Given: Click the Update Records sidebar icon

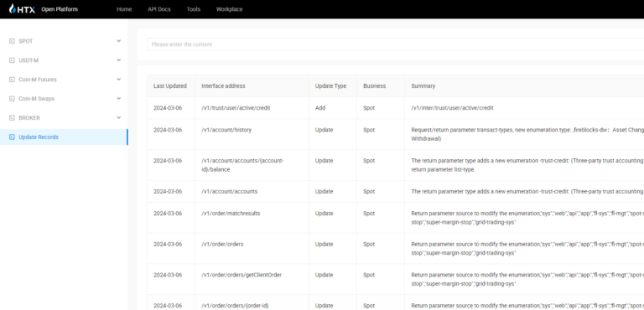Looking at the screenshot, I should point(12,137).
